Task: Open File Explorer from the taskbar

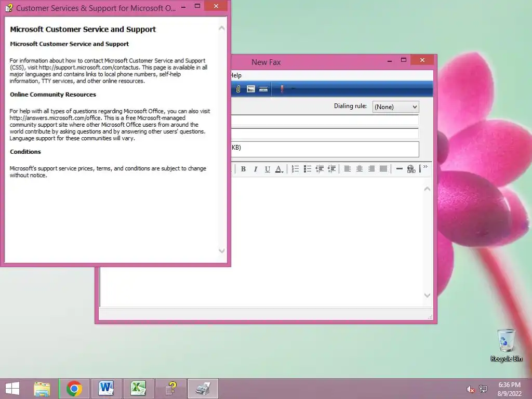Action: [42, 389]
